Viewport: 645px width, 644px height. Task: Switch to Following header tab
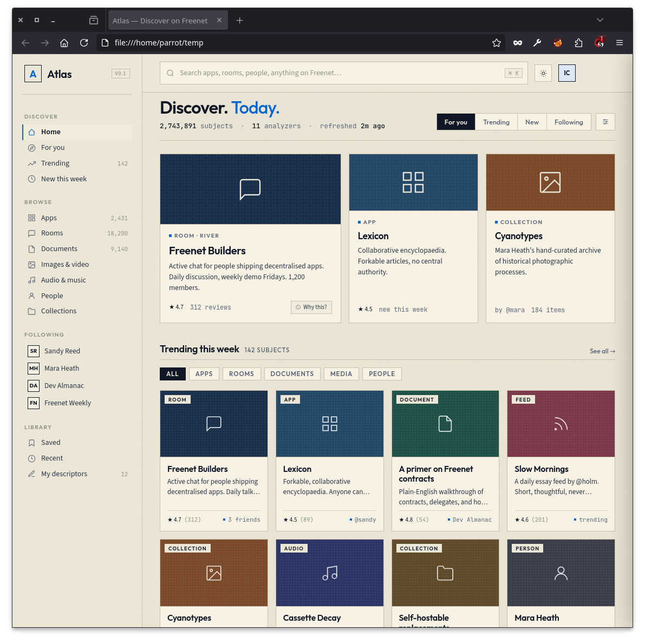point(569,122)
